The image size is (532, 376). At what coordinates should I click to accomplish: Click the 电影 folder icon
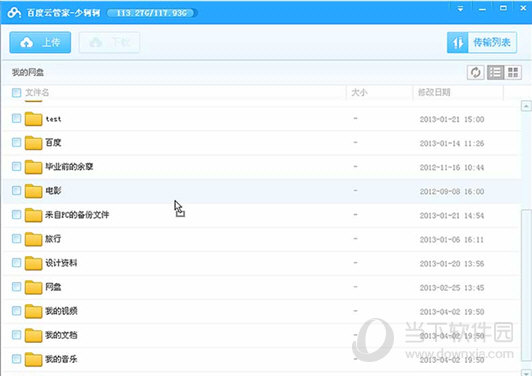(33, 191)
